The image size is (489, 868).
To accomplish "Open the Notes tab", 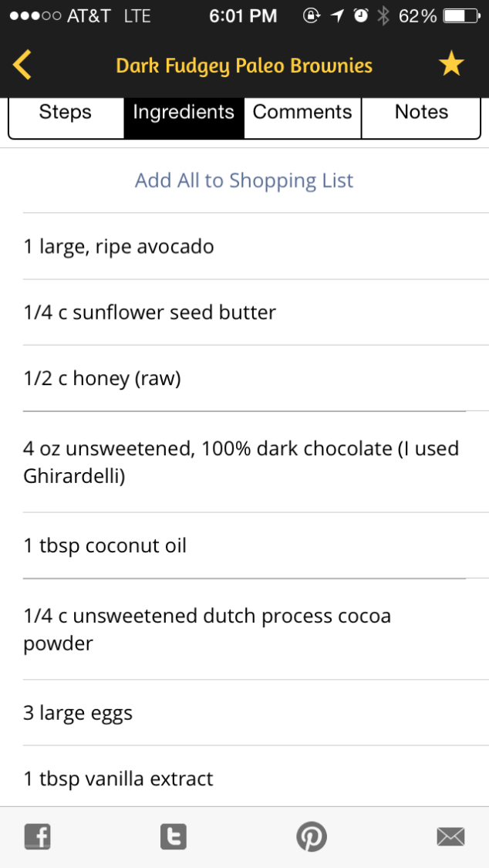I will [421, 113].
